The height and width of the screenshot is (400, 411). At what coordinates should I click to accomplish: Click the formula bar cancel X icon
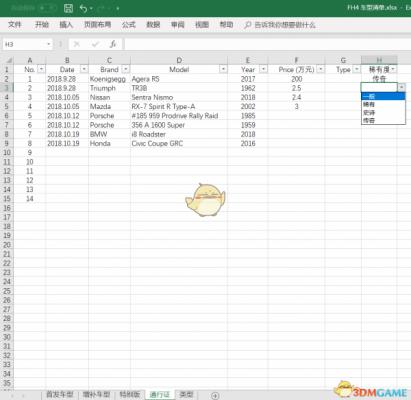point(77,44)
